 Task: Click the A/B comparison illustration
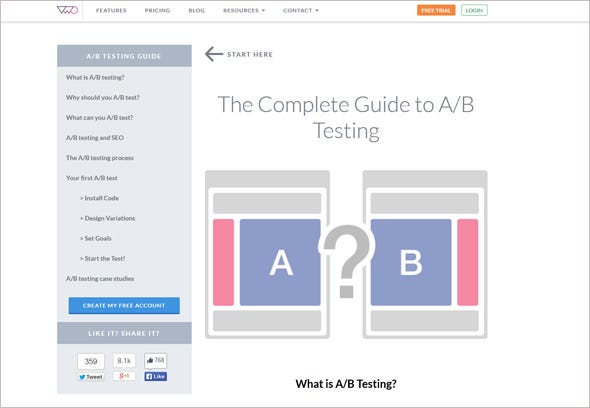346,254
